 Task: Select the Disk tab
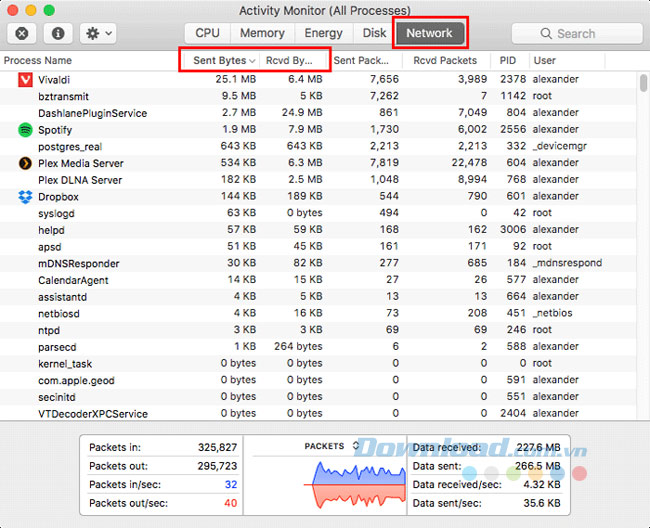375,33
